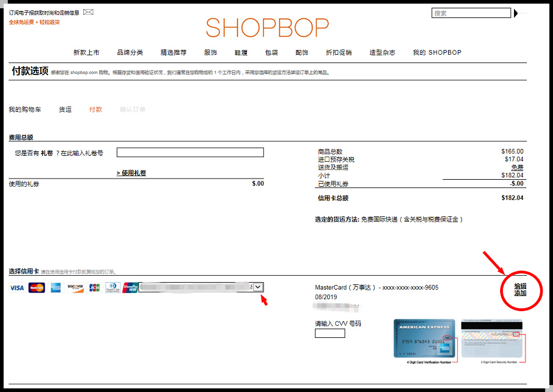Open the 精选推荐 menu

(173, 52)
